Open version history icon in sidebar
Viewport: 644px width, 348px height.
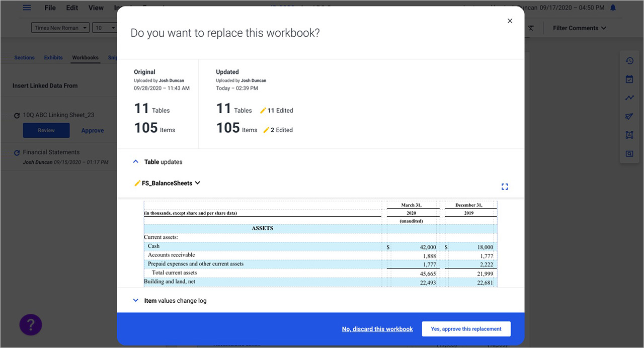pyautogui.click(x=629, y=61)
